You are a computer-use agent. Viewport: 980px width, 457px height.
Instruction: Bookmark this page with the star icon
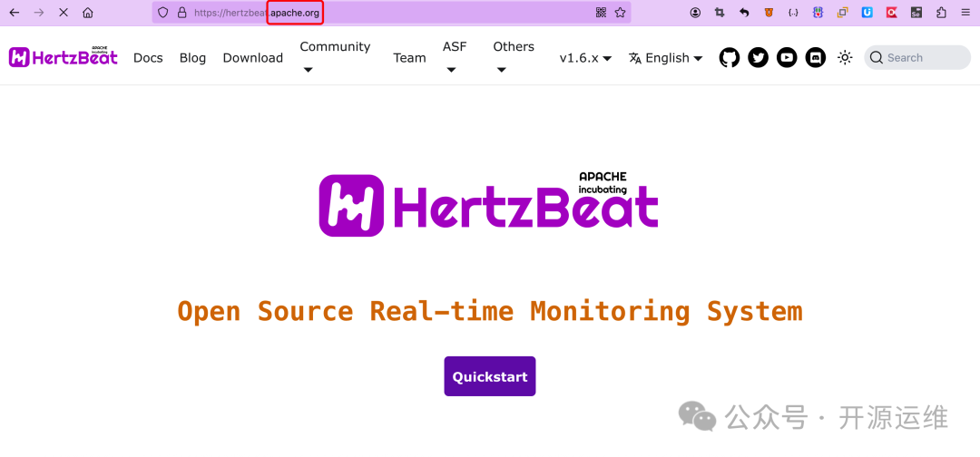tap(620, 13)
